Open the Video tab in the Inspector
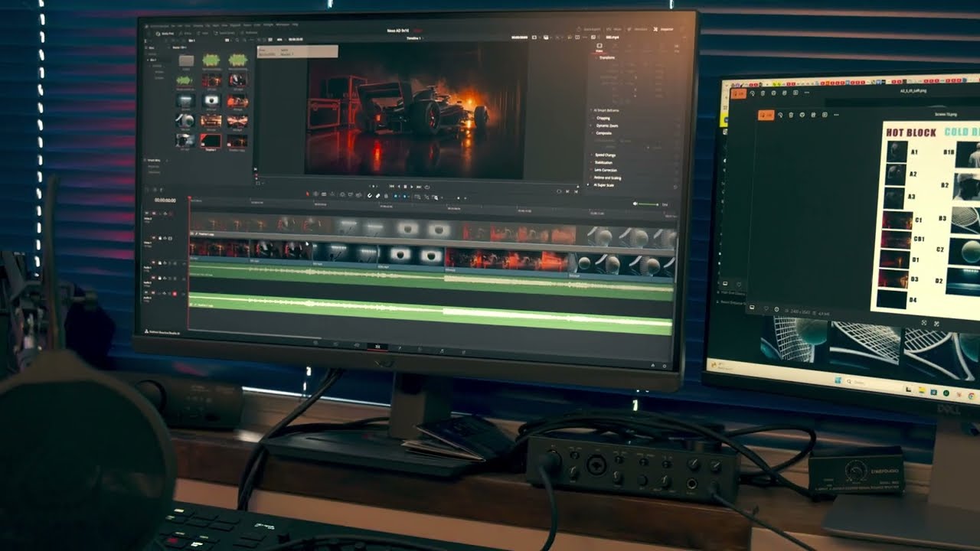The height and width of the screenshot is (551, 980). point(599,47)
